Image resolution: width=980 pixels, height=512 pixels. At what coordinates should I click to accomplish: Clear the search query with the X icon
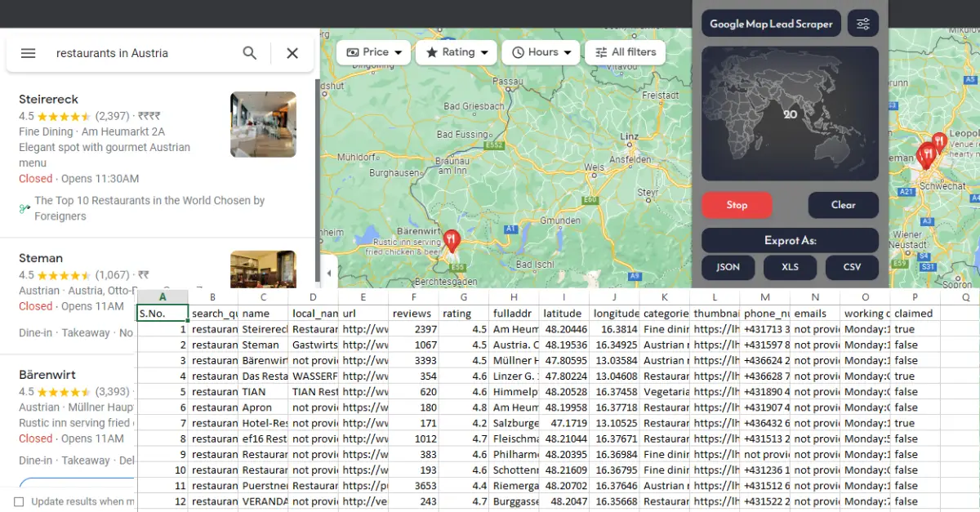292,52
